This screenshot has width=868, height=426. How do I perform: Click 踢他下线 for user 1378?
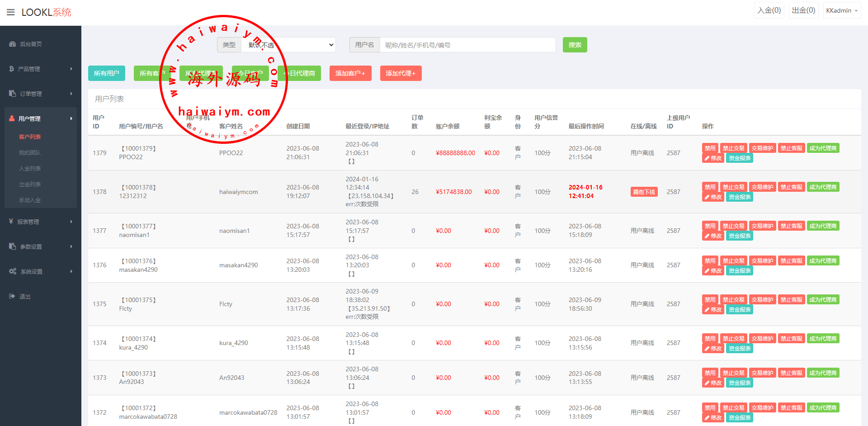click(x=644, y=192)
